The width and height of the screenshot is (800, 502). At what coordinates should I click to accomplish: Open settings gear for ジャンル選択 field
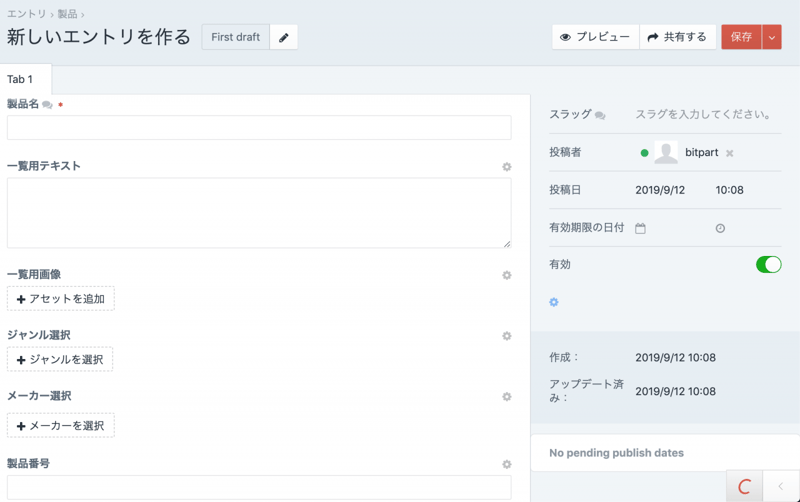507,336
